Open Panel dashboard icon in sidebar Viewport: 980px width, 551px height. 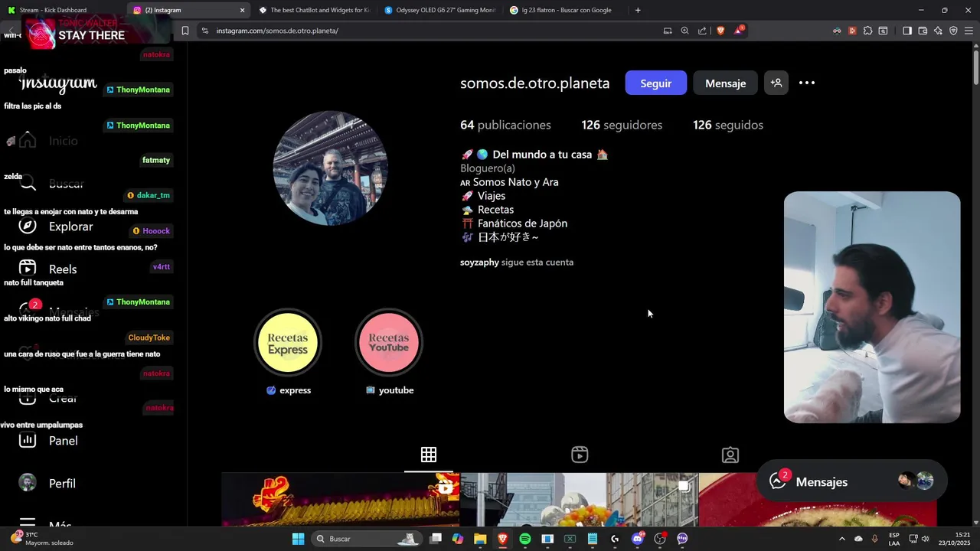click(x=28, y=440)
